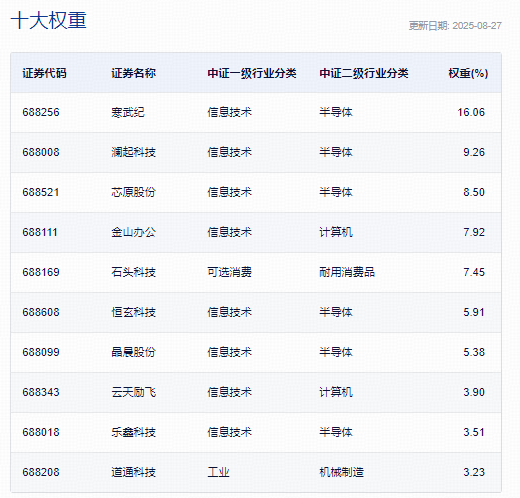Click the 十大权重 heading
Screen dimensions: 520x498
tap(49, 20)
